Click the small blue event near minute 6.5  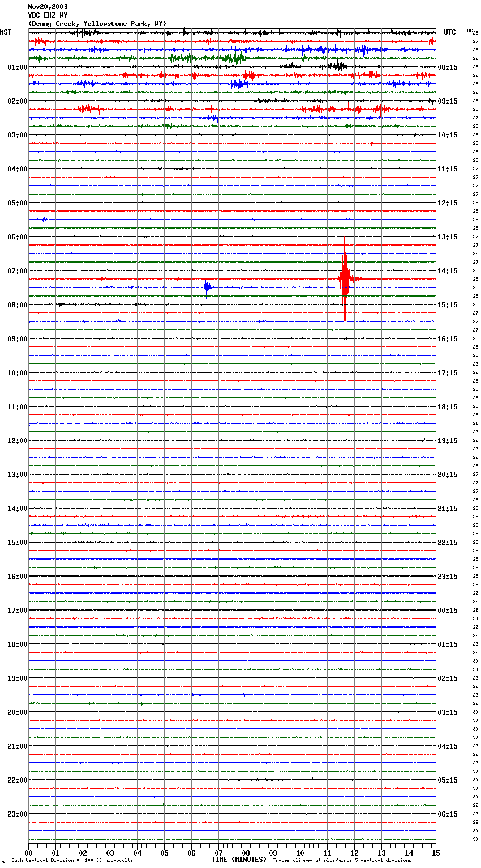[207, 287]
